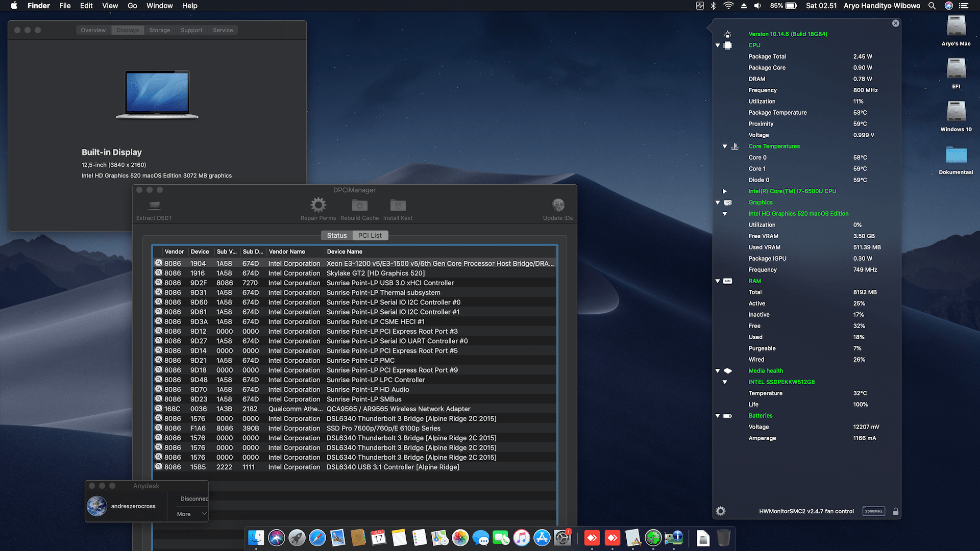Screen dimensions: 980x551
Task: Click the Install Kext icon
Action: click(398, 205)
